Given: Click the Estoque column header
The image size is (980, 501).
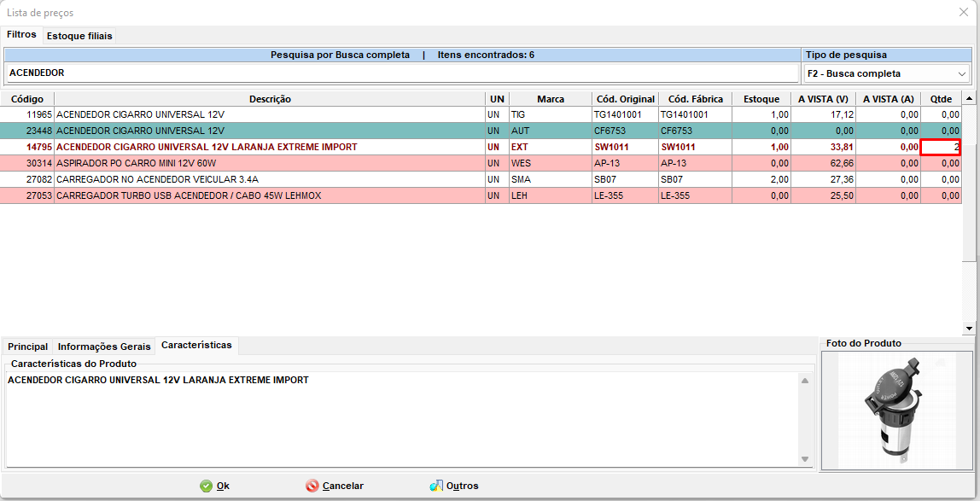Looking at the screenshot, I should click(761, 99).
